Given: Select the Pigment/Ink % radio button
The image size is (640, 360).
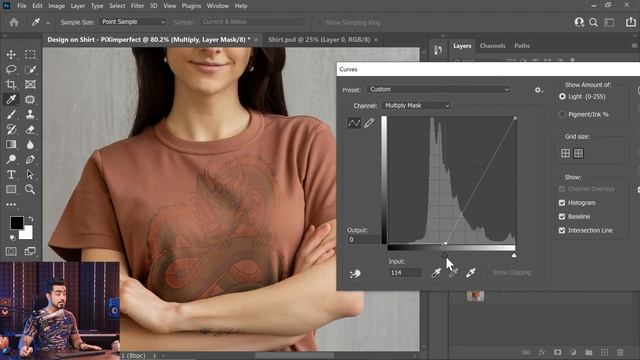Looking at the screenshot, I should click(562, 114).
